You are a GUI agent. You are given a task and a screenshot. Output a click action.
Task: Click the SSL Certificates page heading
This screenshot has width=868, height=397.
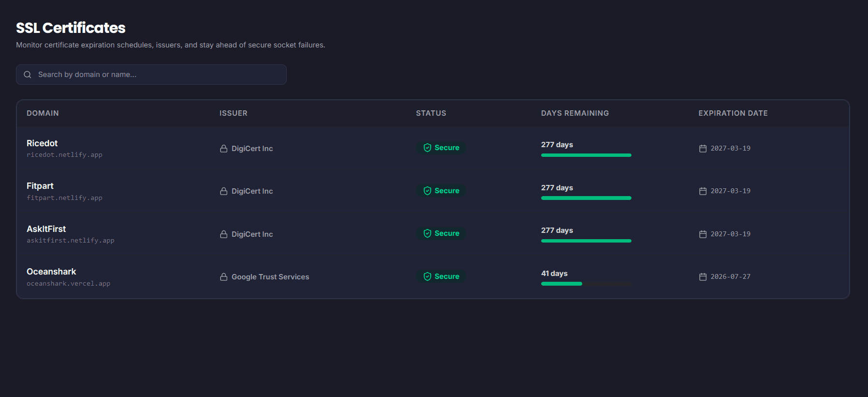[x=71, y=28]
